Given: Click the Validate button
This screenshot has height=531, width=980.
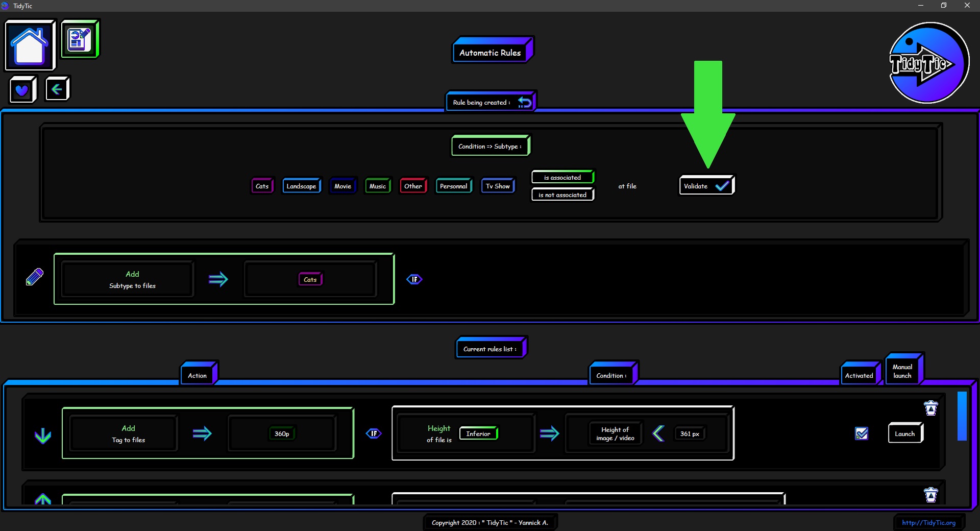Looking at the screenshot, I should [707, 185].
